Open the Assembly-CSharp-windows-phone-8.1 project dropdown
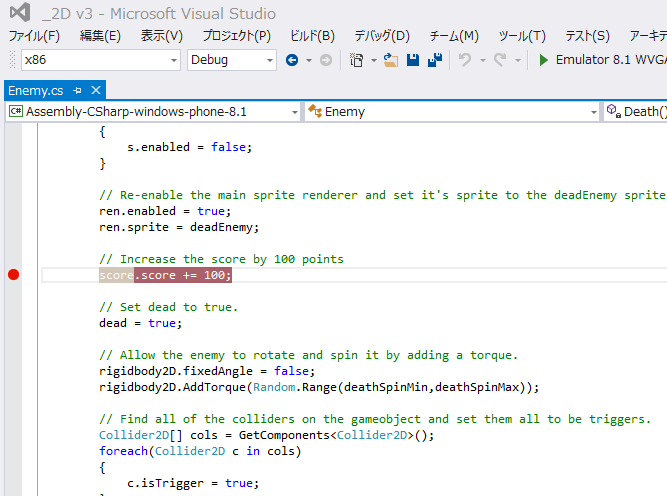Screen dimensions: 667x496 click(x=153, y=112)
